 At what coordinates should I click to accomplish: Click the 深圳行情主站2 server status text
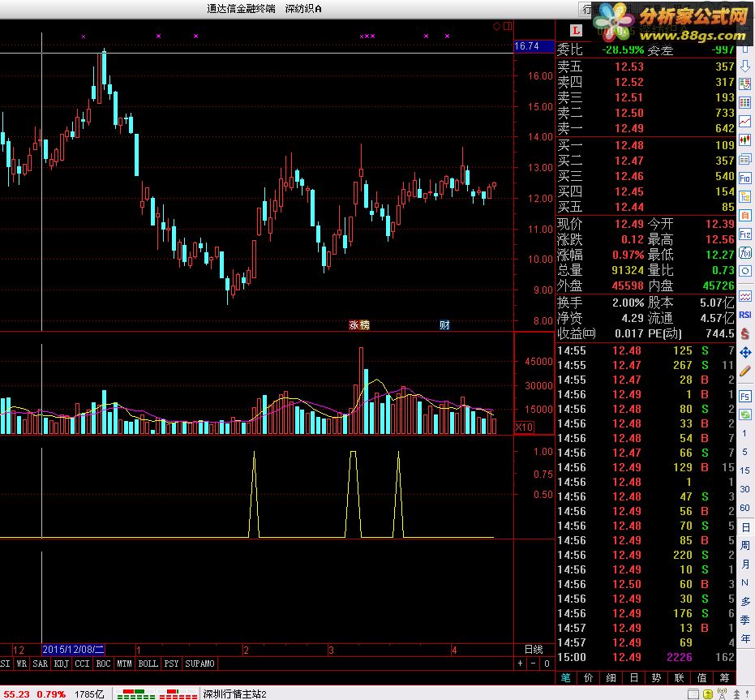coord(235,694)
